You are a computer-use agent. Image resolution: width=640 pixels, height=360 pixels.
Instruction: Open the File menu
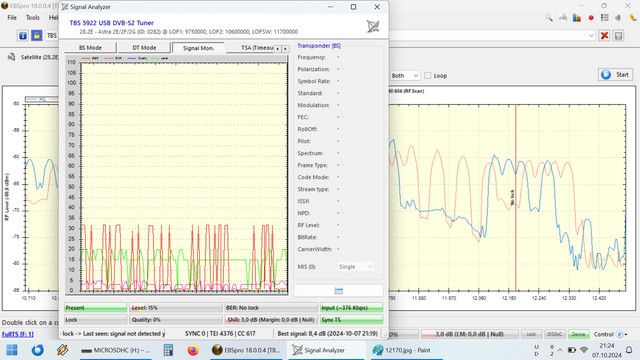point(12,18)
